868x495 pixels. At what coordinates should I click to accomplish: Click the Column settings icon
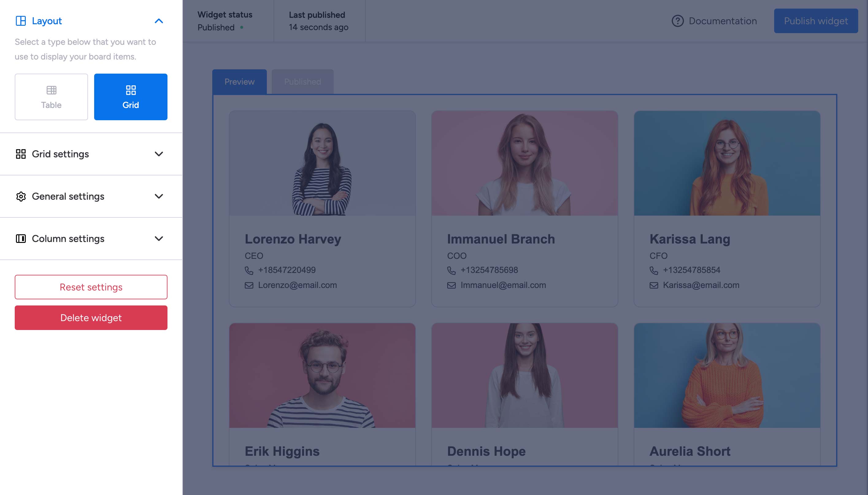click(21, 239)
